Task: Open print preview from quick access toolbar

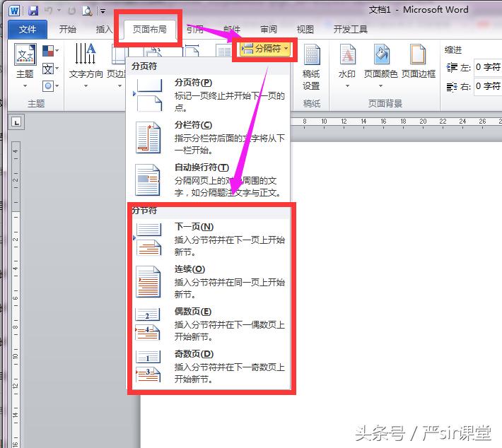Action: pos(87,11)
